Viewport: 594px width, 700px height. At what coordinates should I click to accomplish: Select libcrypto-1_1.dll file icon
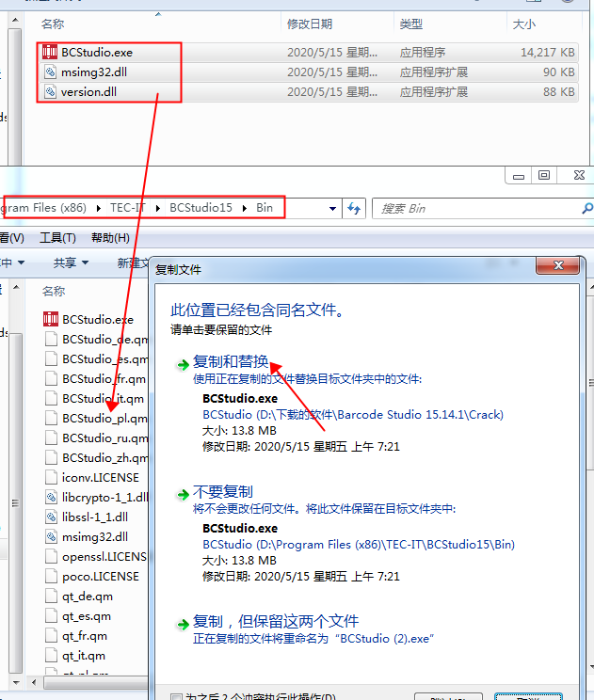(52, 497)
